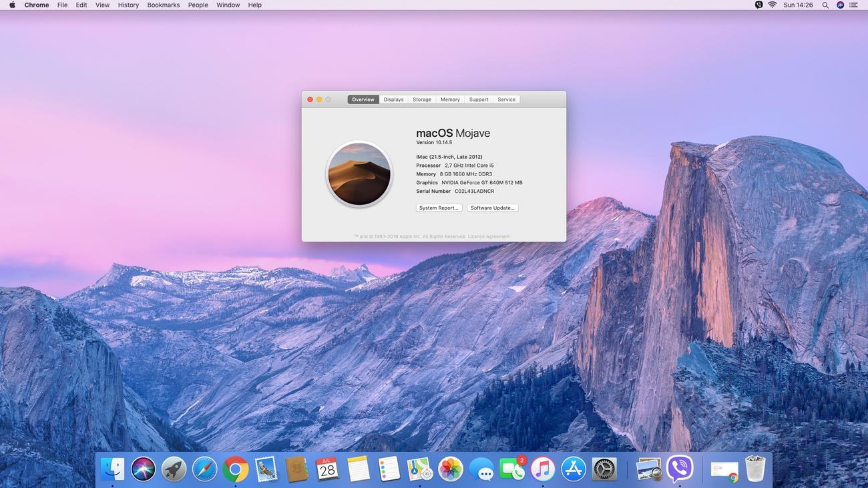Switch to the Storage tab
868x488 pixels.
click(422, 99)
